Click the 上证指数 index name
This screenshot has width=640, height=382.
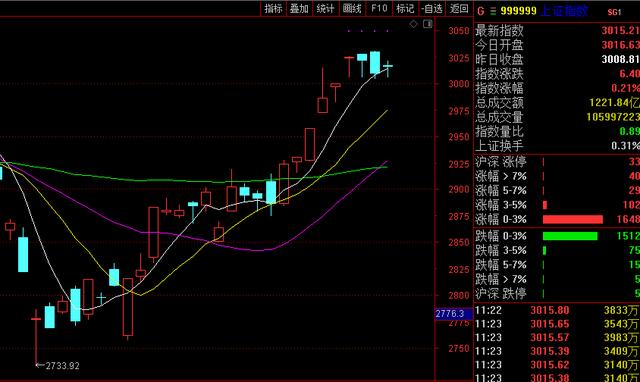tap(564, 11)
